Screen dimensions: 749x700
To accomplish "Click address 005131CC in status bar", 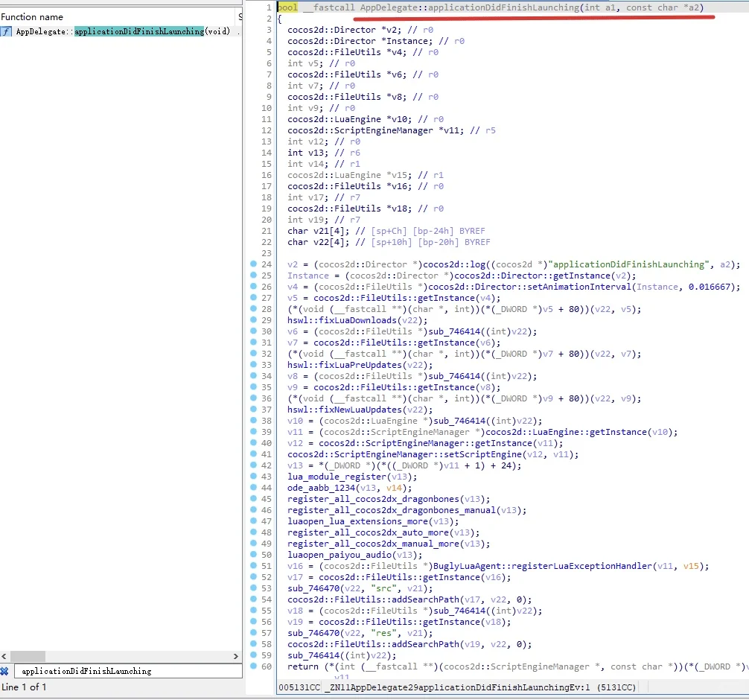I will click(x=299, y=687).
